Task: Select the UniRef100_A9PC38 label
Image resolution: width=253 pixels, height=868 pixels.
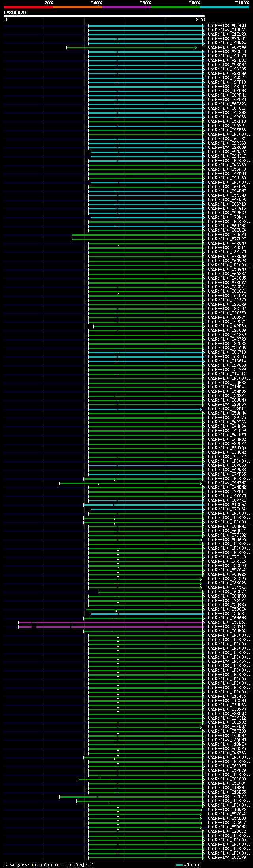Action: click(227, 117)
